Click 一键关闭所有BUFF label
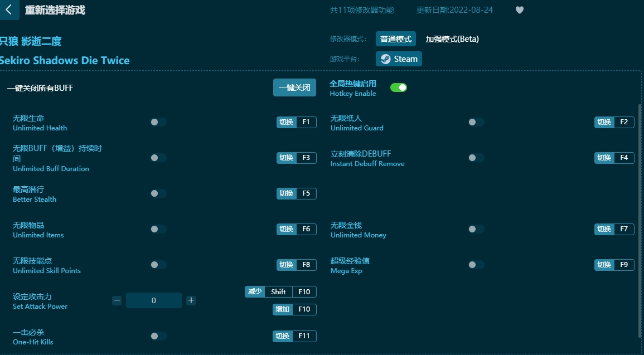 coord(40,88)
